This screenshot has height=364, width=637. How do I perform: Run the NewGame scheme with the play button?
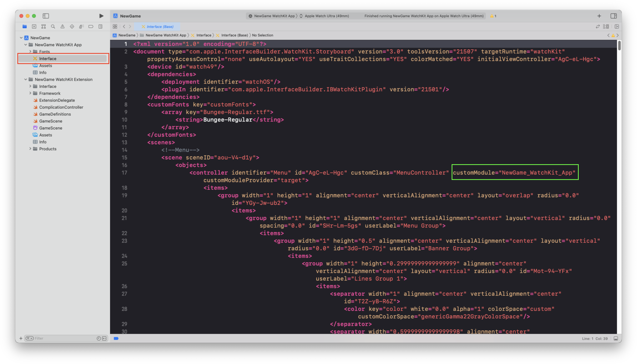pos(101,16)
